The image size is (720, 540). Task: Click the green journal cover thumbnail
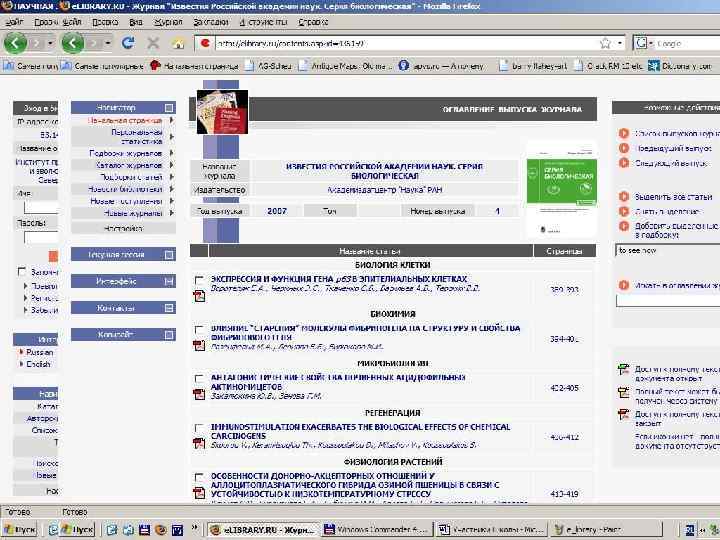coord(562,189)
